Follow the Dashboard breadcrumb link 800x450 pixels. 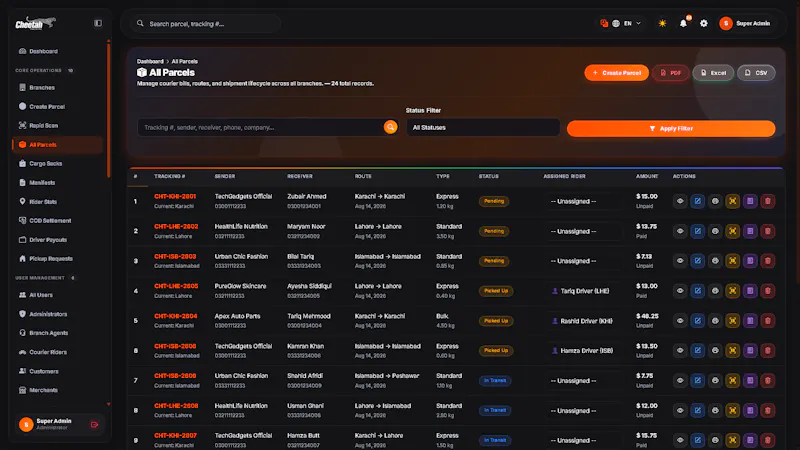pos(150,61)
